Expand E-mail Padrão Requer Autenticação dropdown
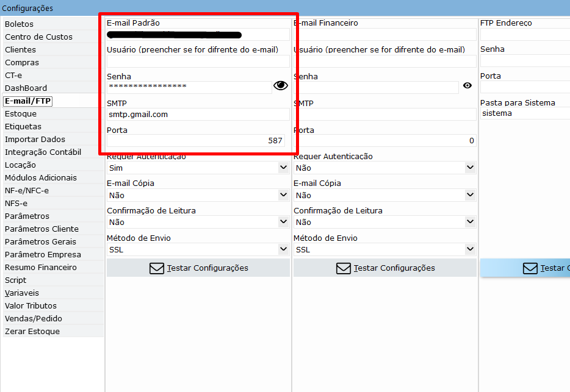 (283, 168)
